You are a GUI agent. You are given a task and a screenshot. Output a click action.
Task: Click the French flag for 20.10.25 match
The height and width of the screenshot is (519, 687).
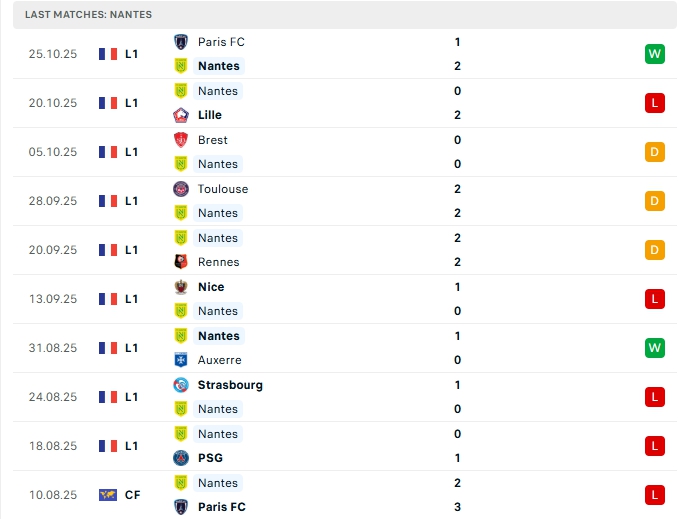(x=108, y=103)
